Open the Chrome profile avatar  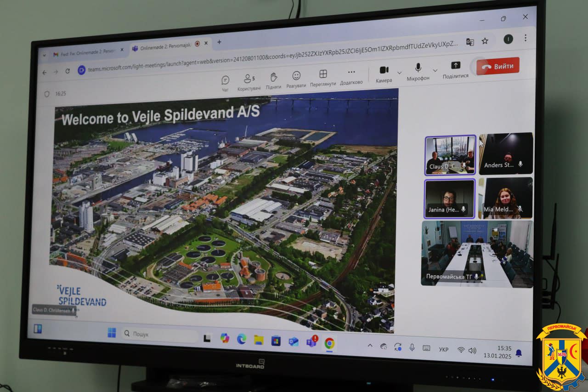click(508, 39)
